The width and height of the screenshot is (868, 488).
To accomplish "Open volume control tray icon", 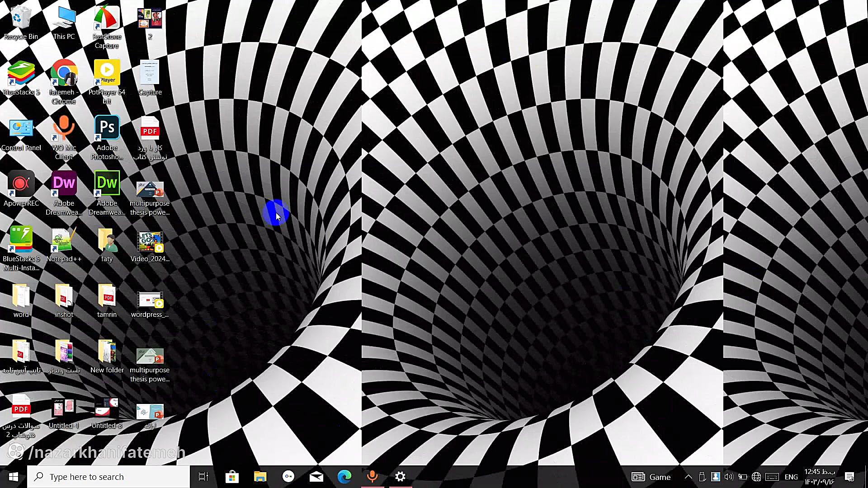I will [729, 477].
